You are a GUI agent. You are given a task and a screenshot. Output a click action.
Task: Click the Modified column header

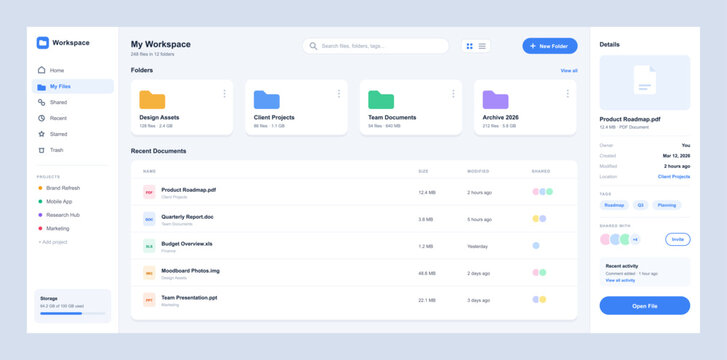(478, 171)
